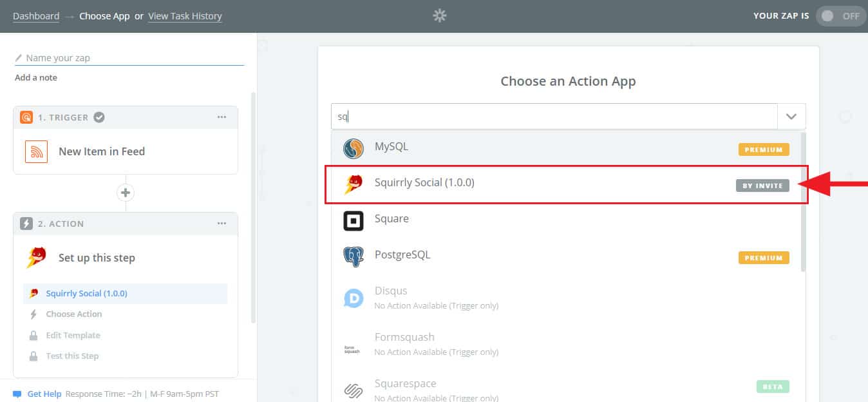This screenshot has height=402, width=868.
Task: Open the Trigger step options menu
Action: pyautogui.click(x=222, y=117)
